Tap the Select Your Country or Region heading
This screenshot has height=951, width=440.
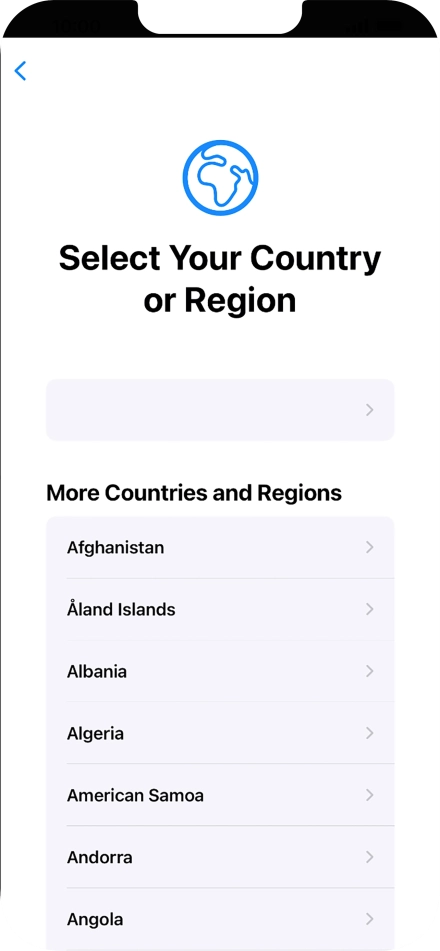pyautogui.click(x=220, y=279)
